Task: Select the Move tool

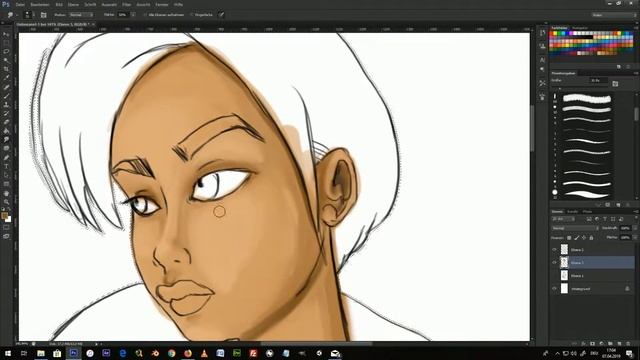Action: pyautogui.click(x=6, y=34)
